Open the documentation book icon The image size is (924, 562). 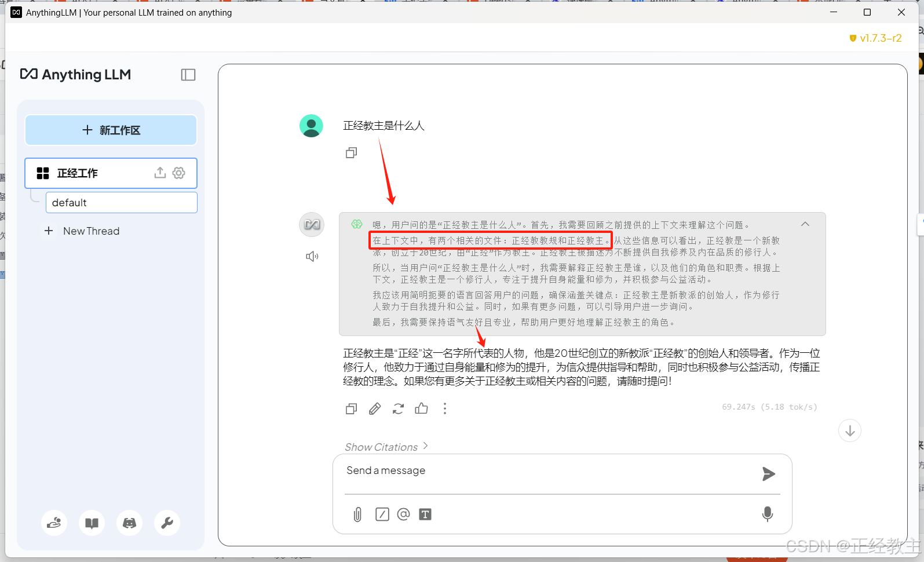[92, 523]
